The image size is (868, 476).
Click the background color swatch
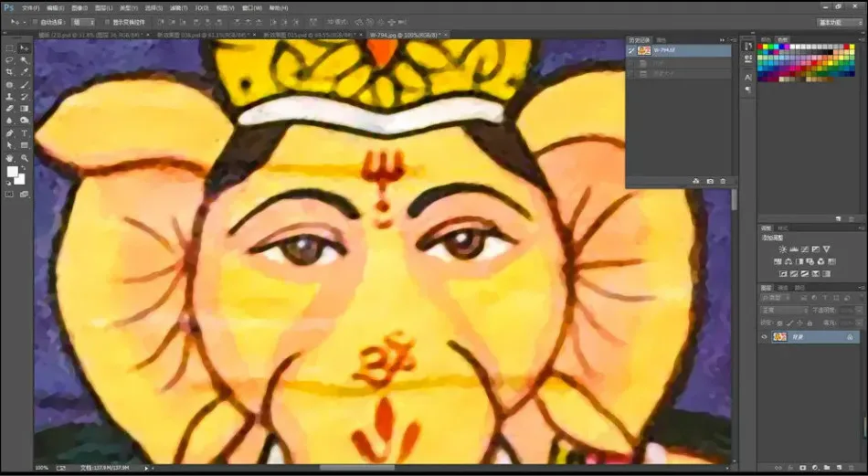click(x=20, y=180)
